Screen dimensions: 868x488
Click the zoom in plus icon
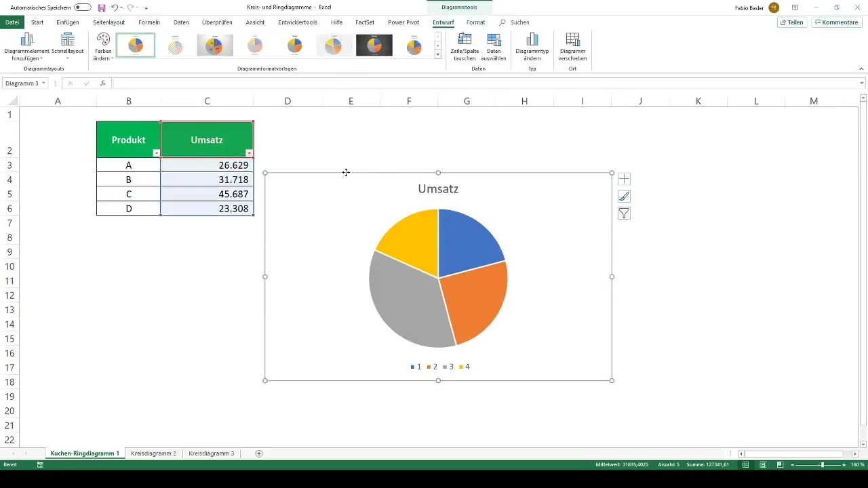844,465
